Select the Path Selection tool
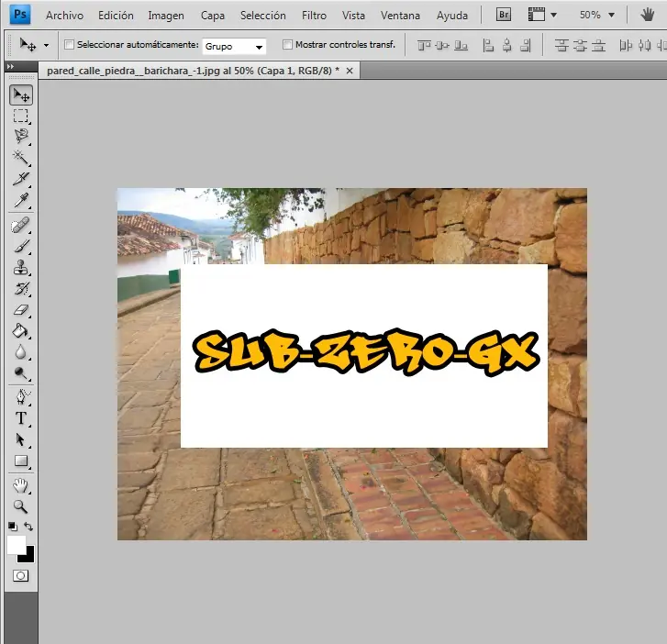Image resolution: width=667 pixels, height=644 pixels. [21, 439]
